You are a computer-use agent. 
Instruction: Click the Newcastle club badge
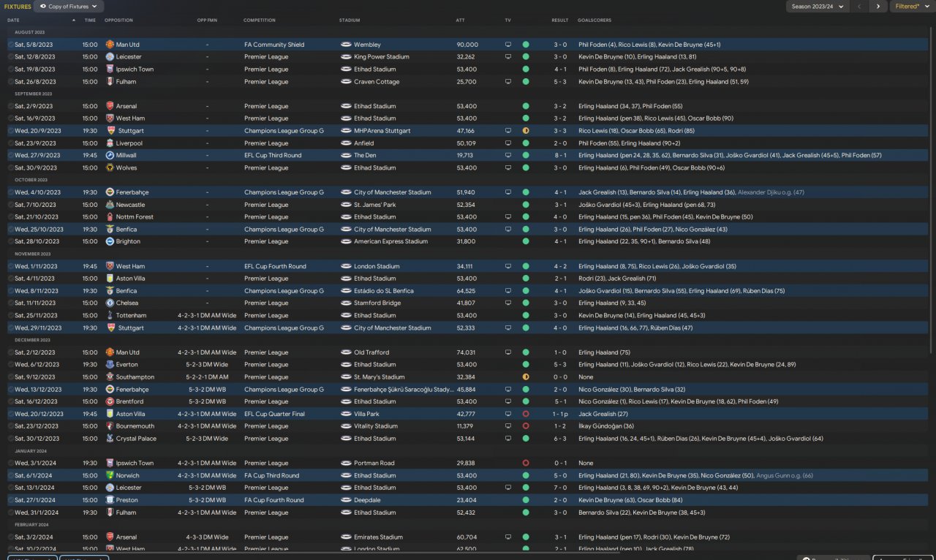coord(110,205)
